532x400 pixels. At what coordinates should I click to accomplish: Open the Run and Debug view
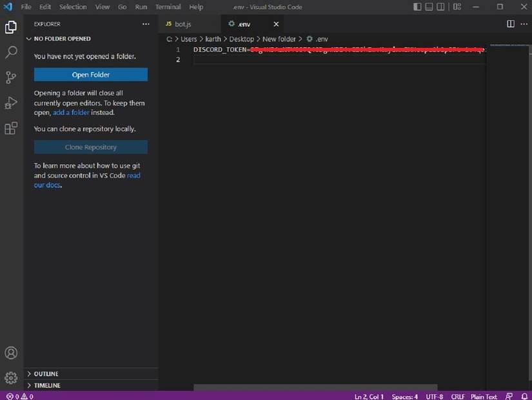click(11, 103)
